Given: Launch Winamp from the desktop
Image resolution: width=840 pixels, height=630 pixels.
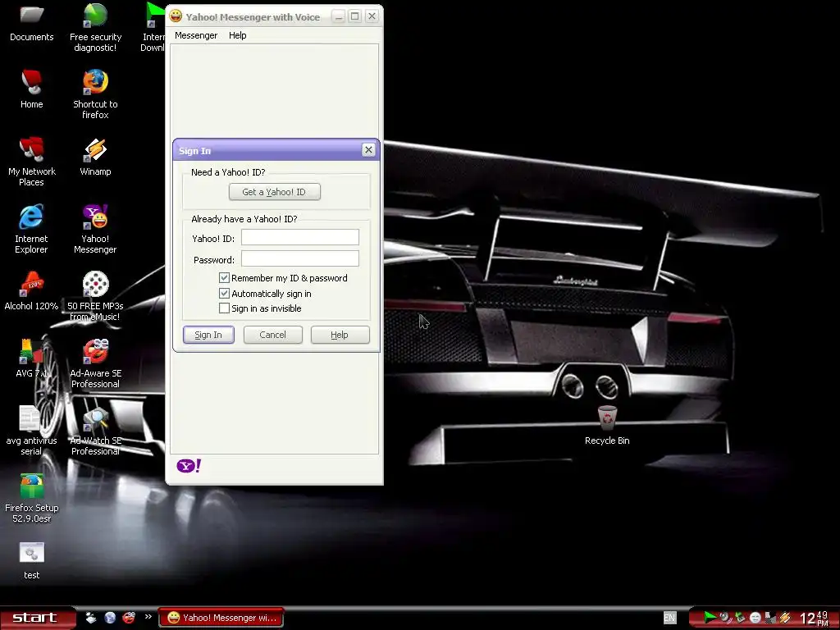Looking at the screenshot, I should pos(95,156).
